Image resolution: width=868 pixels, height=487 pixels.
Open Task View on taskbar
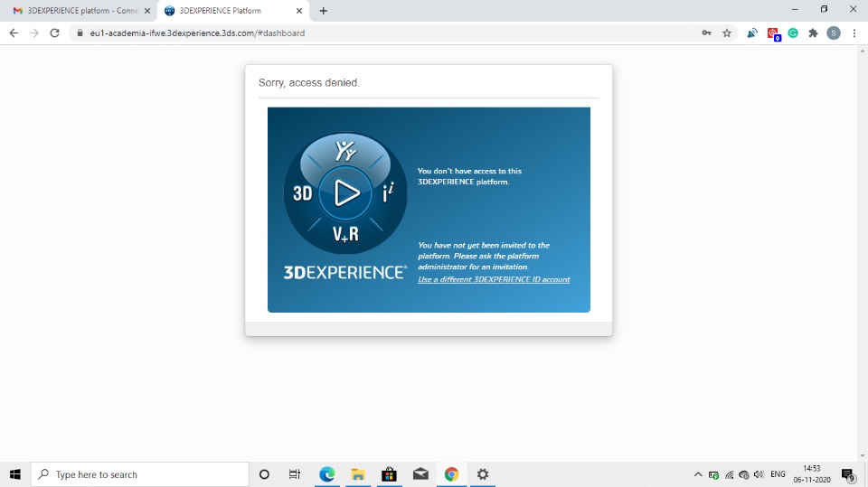tap(295, 474)
